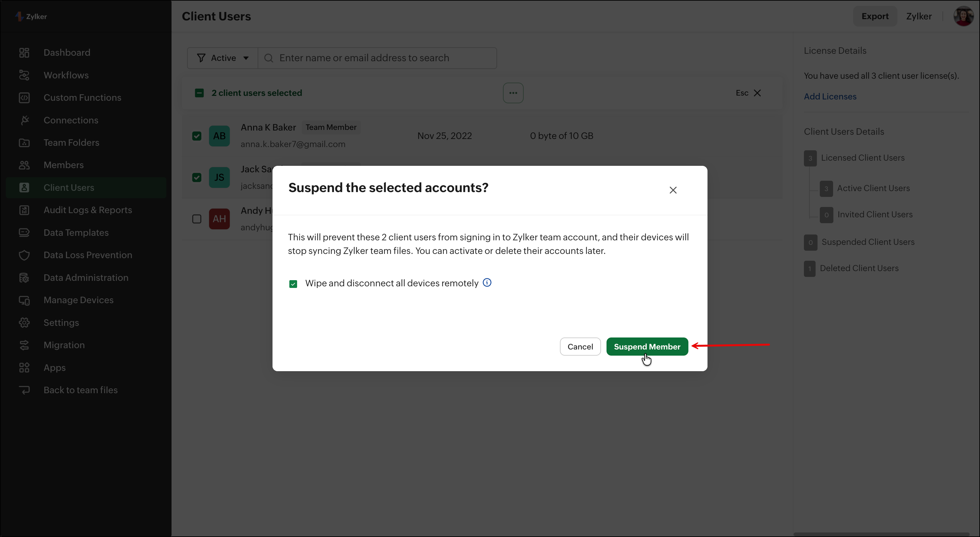Select Invited Client Users entry
Image resolution: width=980 pixels, height=537 pixels.
(x=875, y=215)
